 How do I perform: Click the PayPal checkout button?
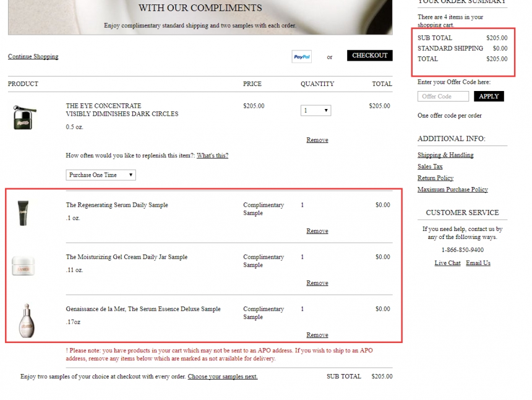click(302, 57)
